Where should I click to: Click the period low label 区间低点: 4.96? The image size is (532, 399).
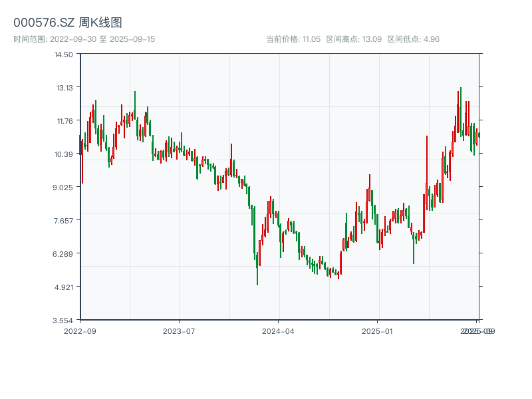click(x=413, y=39)
